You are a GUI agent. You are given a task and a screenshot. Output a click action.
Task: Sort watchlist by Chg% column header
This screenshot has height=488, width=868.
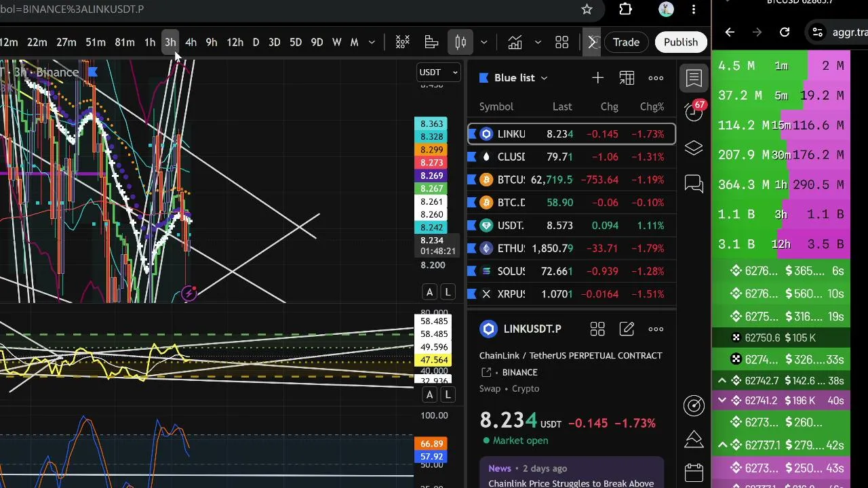point(652,106)
